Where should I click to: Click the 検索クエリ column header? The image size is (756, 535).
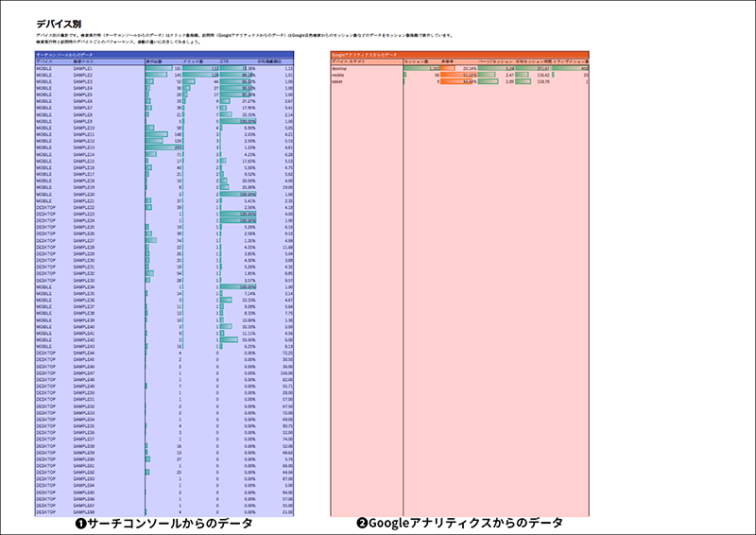83,61
